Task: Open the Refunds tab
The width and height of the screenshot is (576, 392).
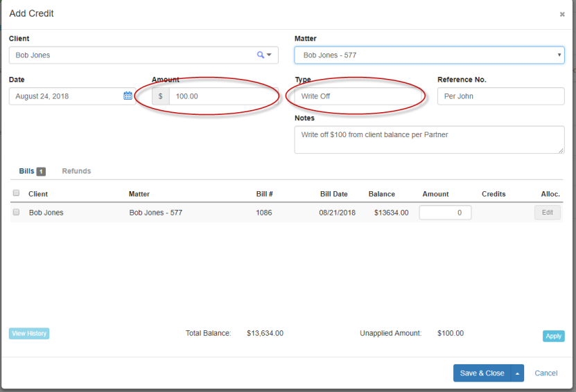Action: coord(76,171)
